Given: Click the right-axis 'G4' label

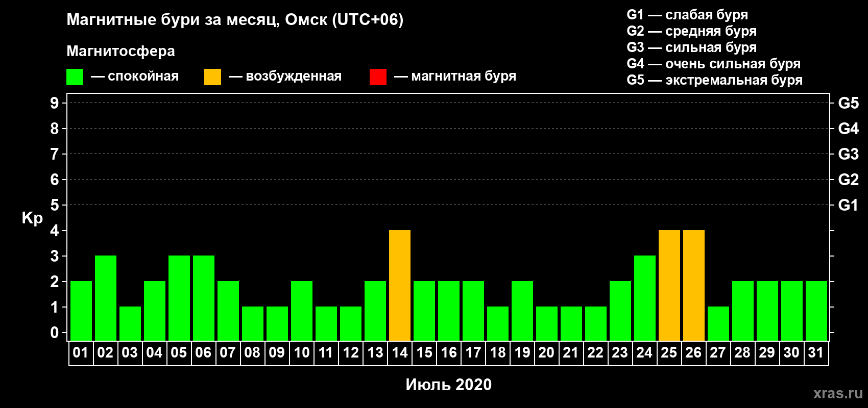Looking at the screenshot, I should tap(849, 129).
